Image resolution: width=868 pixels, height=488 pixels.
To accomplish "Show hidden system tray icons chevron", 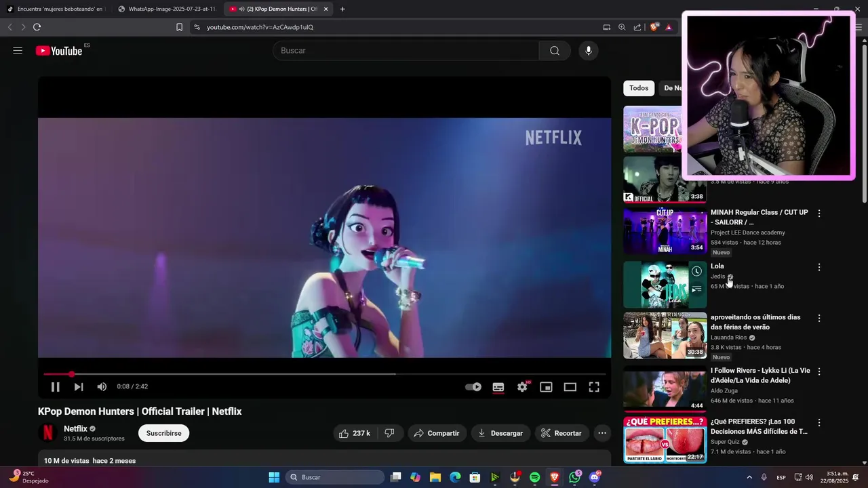I will click(749, 477).
